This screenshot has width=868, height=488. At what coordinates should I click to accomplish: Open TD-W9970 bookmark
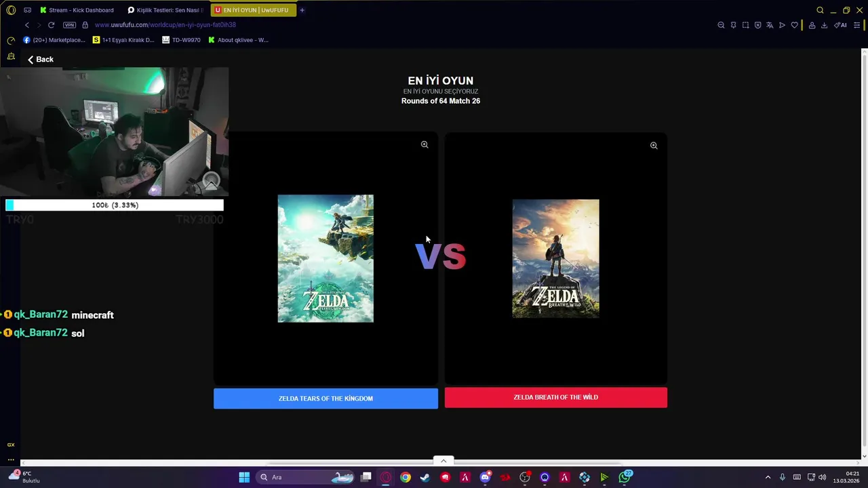pos(181,40)
